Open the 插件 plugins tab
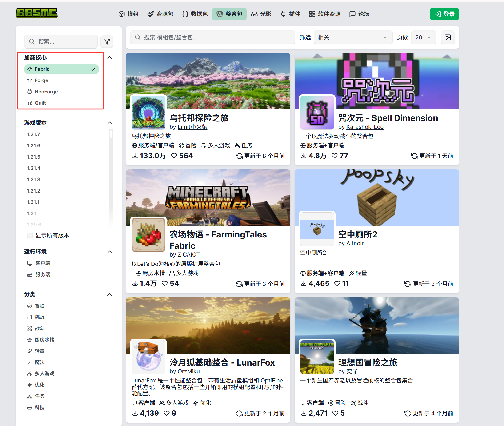 coord(291,14)
